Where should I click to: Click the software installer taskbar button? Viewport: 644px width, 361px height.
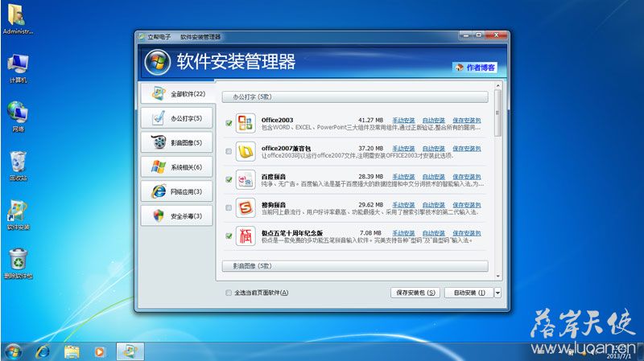pyautogui.click(x=130, y=351)
